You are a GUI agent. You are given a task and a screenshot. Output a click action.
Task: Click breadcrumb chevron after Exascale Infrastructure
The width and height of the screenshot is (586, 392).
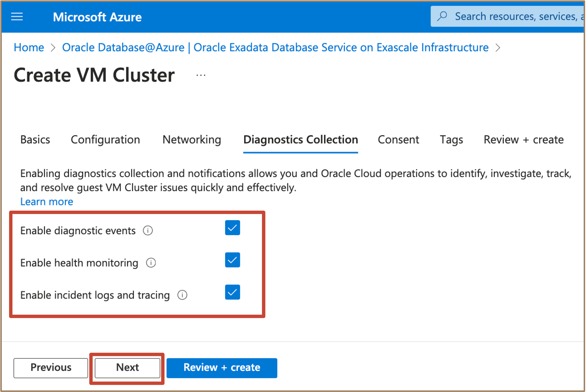coord(498,47)
